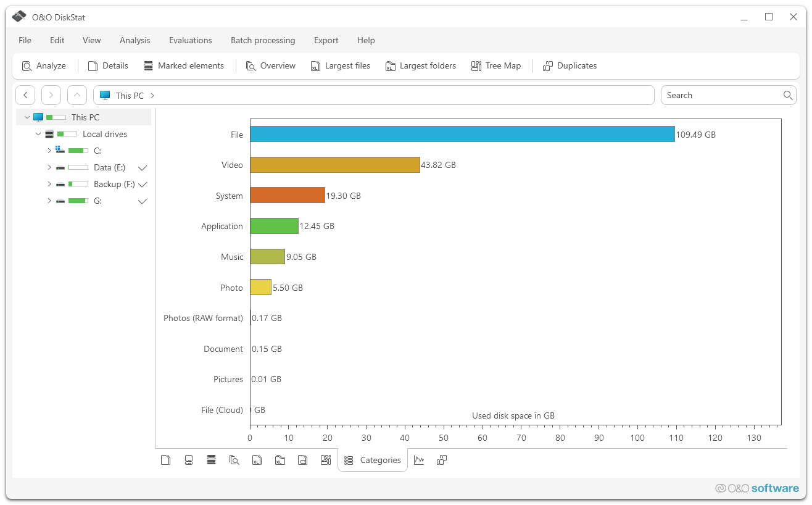Select Data (E:) in the tree
Screen dimensions: 812x505
coord(109,167)
